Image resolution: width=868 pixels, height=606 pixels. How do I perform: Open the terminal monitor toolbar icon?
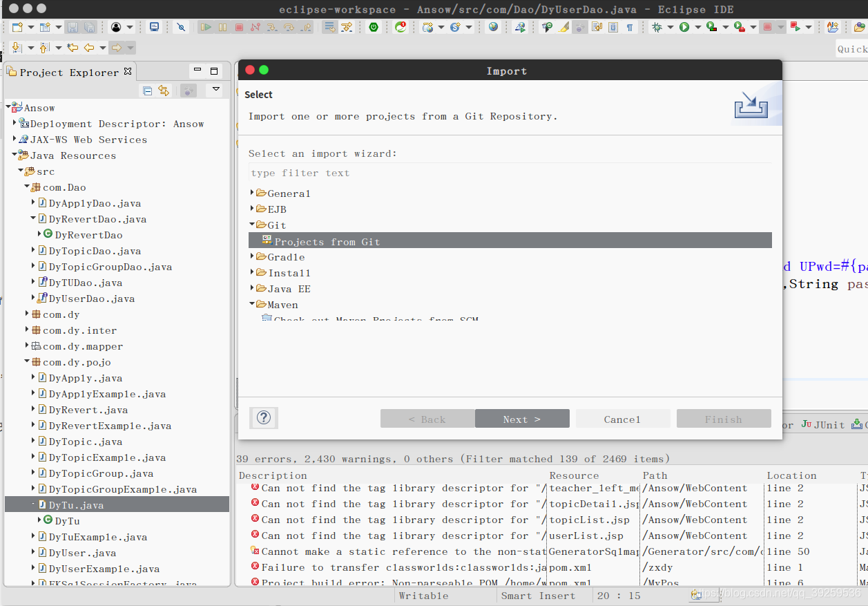154,27
